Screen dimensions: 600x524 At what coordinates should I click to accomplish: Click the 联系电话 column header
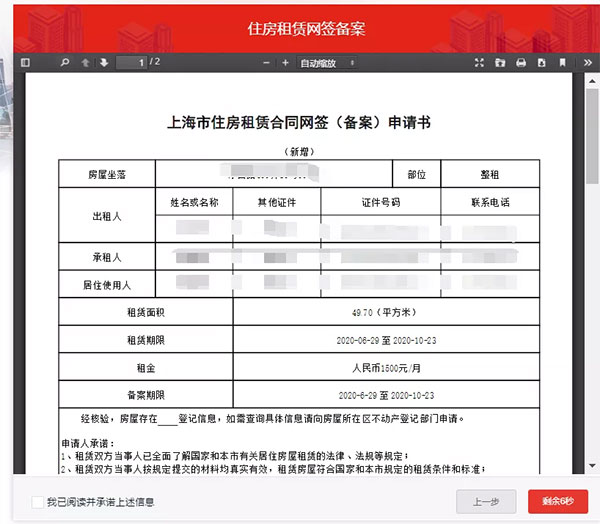pyautogui.click(x=490, y=202)
